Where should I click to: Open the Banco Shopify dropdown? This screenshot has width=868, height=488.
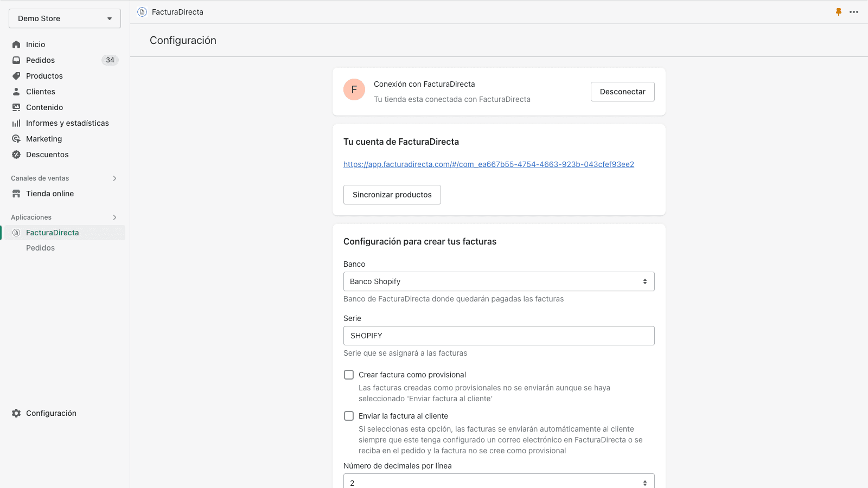pyautogui.click(x=499, y=281)
